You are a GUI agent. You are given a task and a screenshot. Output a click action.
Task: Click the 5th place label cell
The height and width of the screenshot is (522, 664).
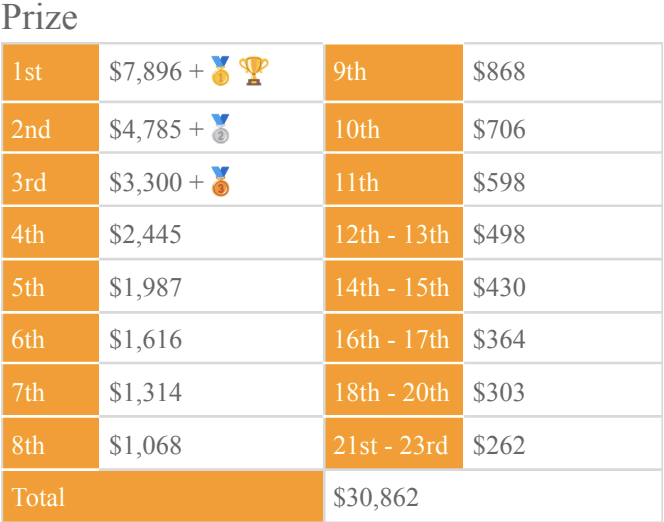[50, 288]
